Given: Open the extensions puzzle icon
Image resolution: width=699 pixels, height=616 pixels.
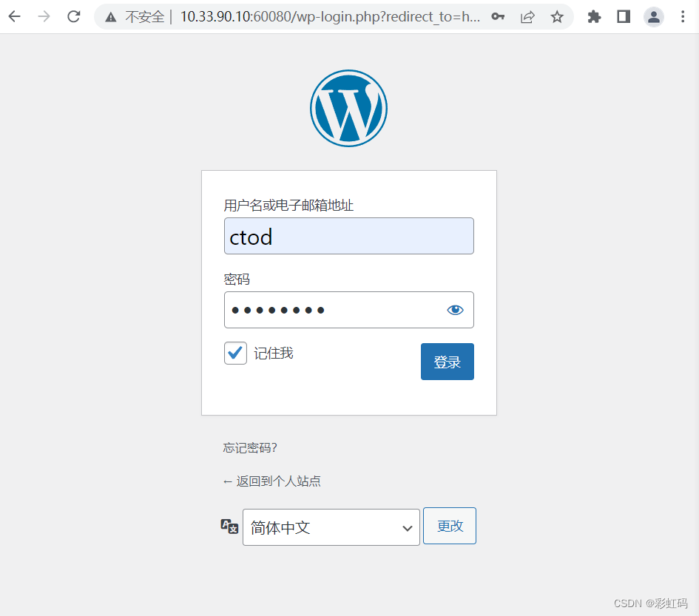Looking at the screenshot, I should (594, 17).
